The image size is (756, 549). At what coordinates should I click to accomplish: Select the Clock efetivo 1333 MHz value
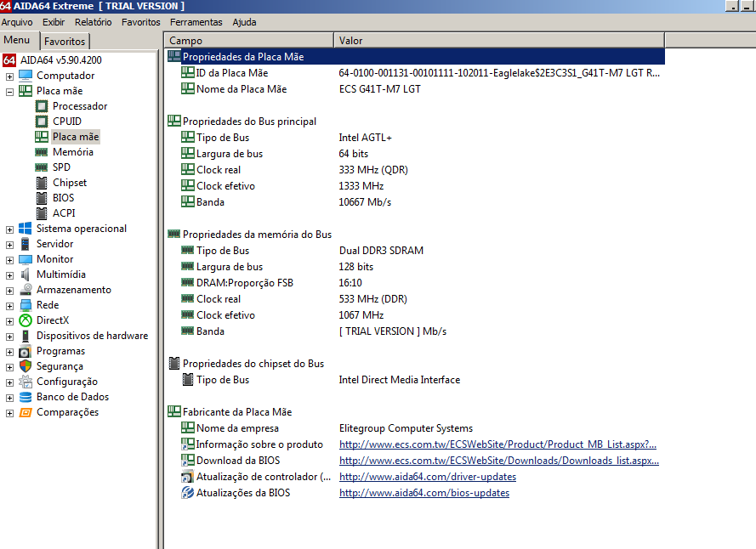[x=361, y=186]
